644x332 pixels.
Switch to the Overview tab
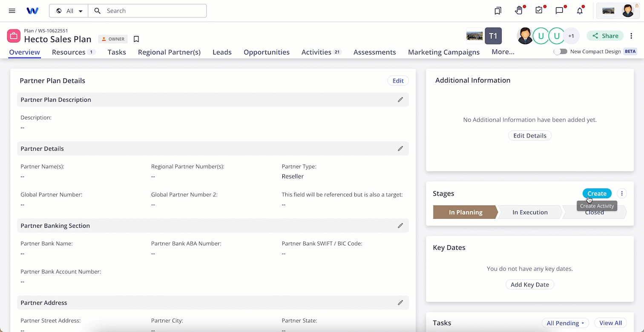pos(25,52)
